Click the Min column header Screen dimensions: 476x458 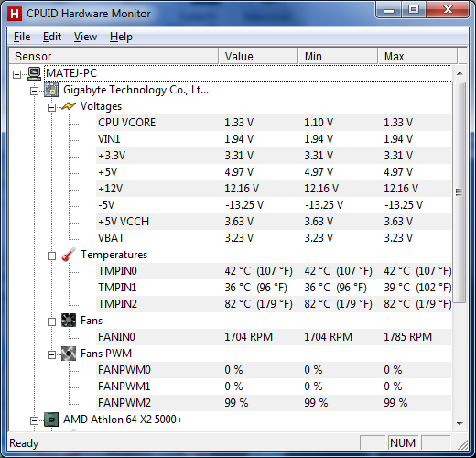[x=338, y=56]
